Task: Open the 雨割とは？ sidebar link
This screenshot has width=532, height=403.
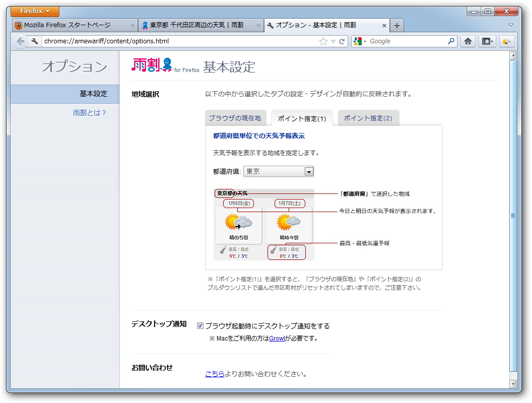Action: coord(90,113)
